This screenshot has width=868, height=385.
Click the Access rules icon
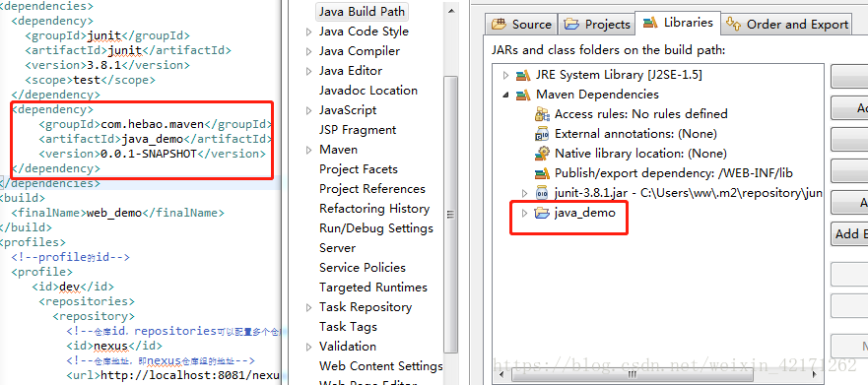[542, 114]
